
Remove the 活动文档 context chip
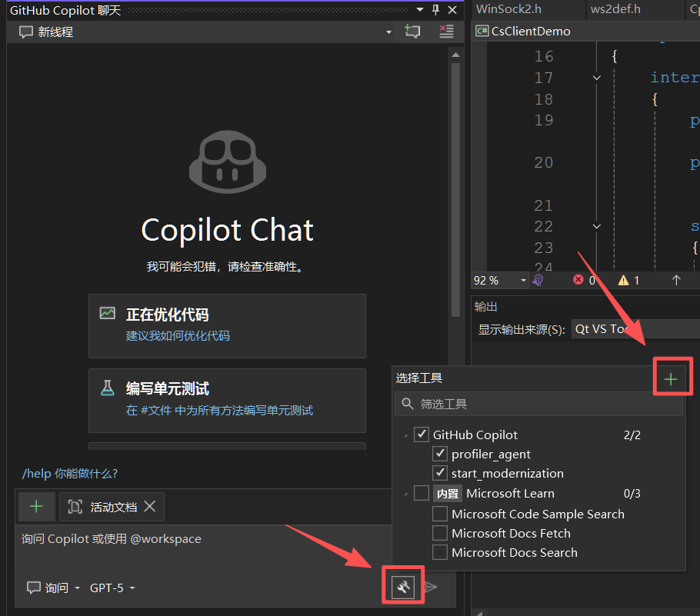coord(150,506)
